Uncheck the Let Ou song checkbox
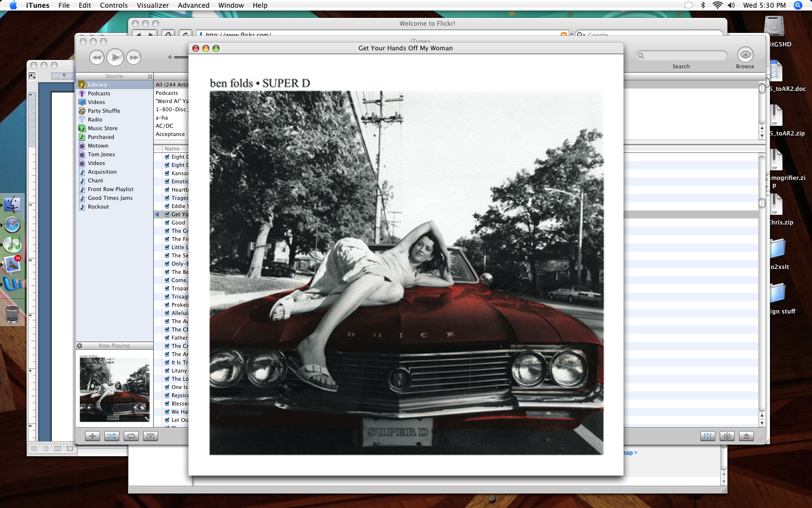The height and width of the screenshot is (508, 812). click(167, 420)
